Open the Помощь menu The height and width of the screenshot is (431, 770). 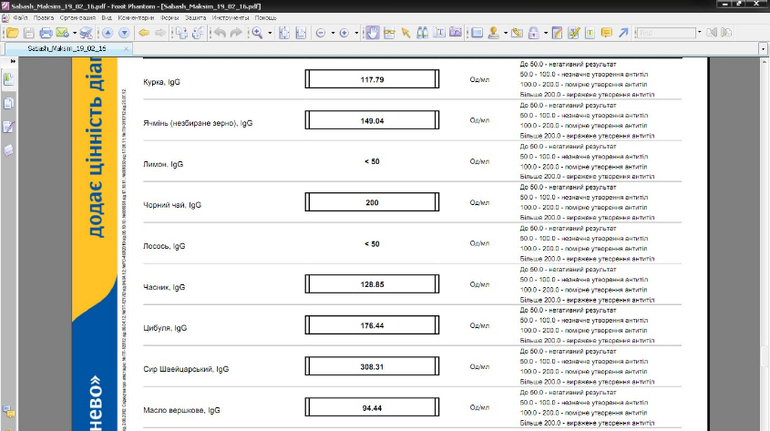pos(266,18)
